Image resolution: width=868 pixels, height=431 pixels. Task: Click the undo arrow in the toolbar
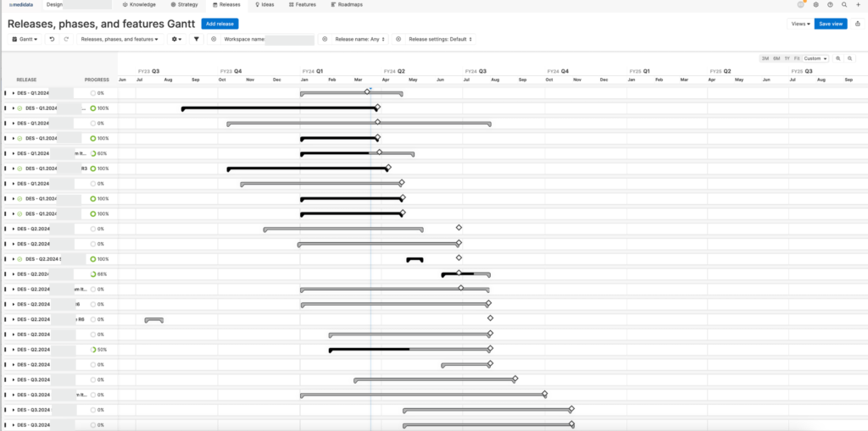tap(53, 39)
